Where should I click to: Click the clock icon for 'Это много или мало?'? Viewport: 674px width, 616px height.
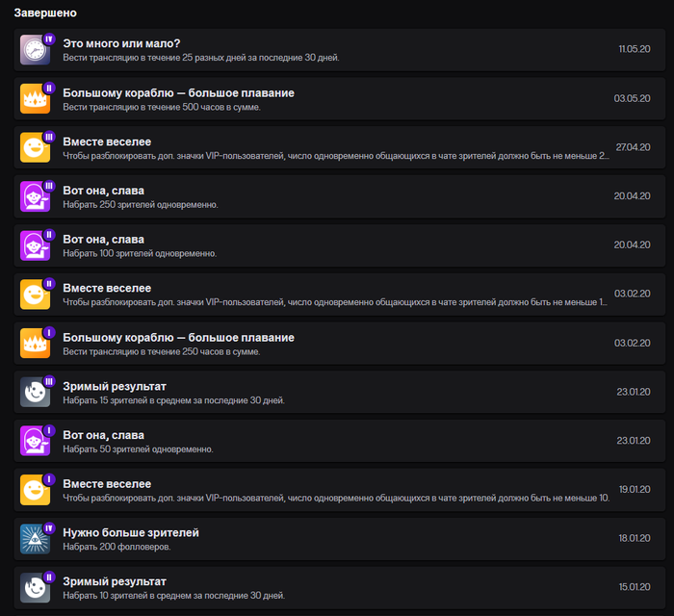click(36, 50)
